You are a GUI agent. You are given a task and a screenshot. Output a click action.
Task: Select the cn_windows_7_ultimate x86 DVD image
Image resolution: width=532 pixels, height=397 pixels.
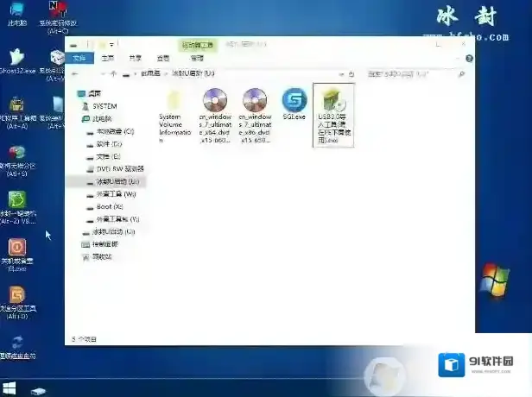point(255,110)
